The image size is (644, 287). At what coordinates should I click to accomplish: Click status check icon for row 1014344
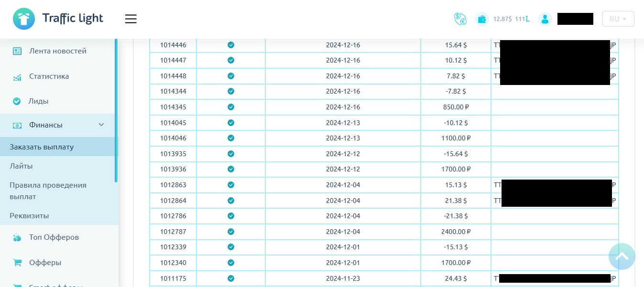(231, 91)
